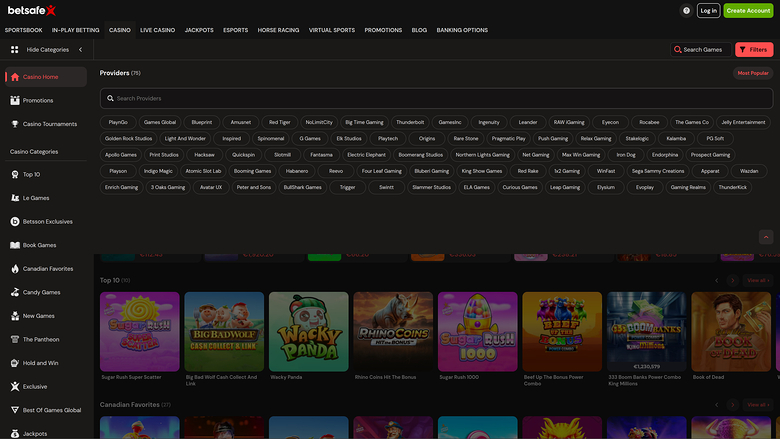This screenshot has height=439, width=780.
Task: Select the Playtech provider chip
Action: 388,139
